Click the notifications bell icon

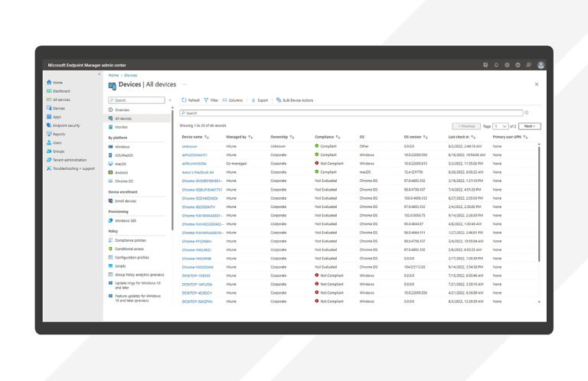(496, 65)
